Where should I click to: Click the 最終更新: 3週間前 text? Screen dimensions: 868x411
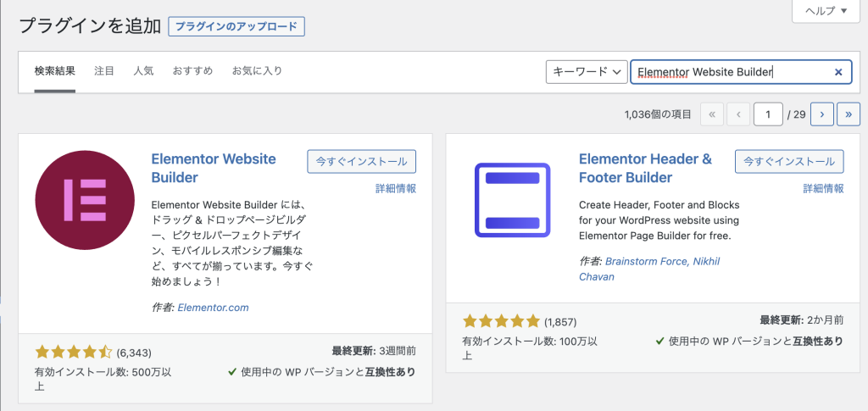click(x=374, y=351)
